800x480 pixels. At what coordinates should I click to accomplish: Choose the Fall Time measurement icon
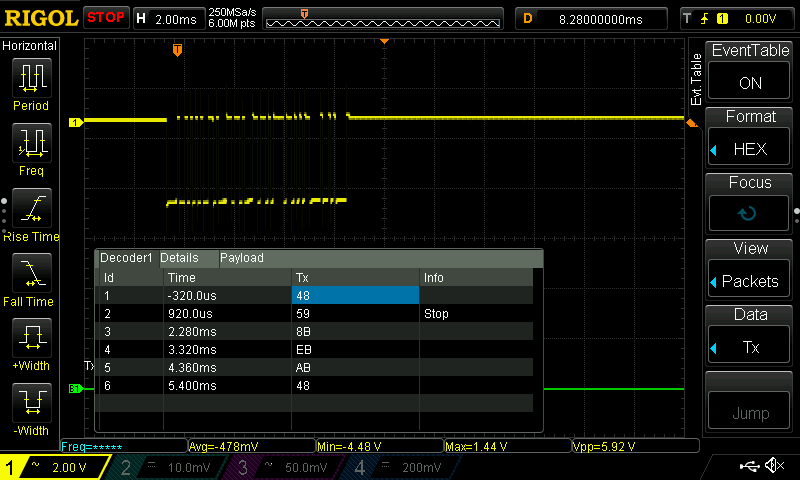30,275
